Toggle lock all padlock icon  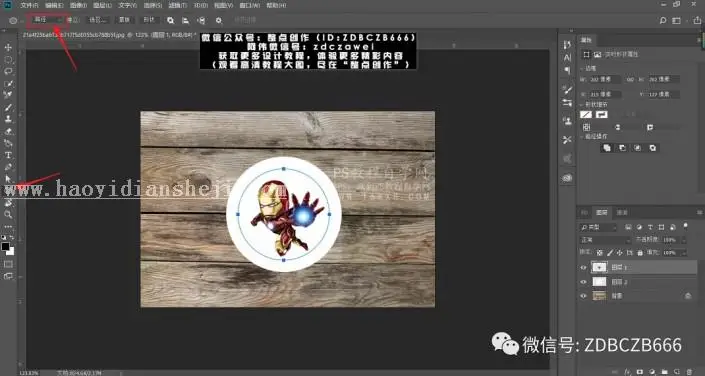pyautogui.click(x=640, y=253)
